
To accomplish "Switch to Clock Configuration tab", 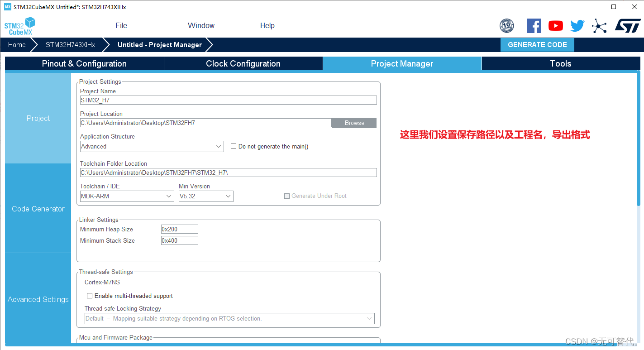I will pyautogui.click(x=243, y=64).
